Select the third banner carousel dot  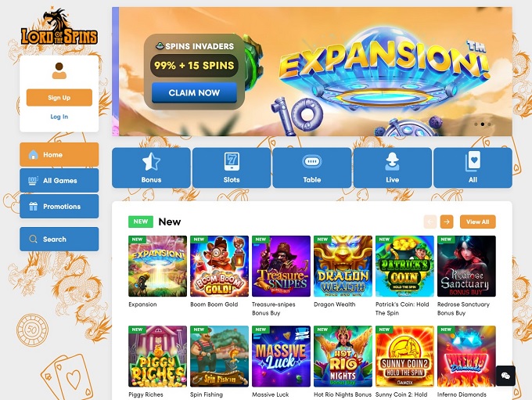point(489,124)
